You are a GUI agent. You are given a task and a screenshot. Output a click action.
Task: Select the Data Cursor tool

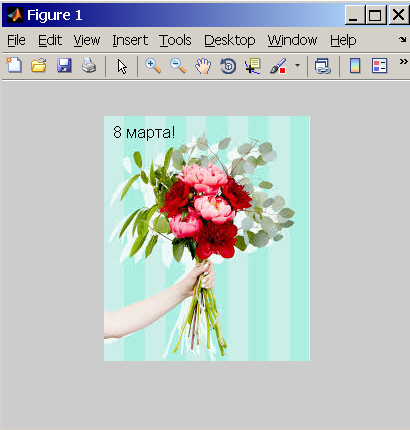[x=253, y=66]
